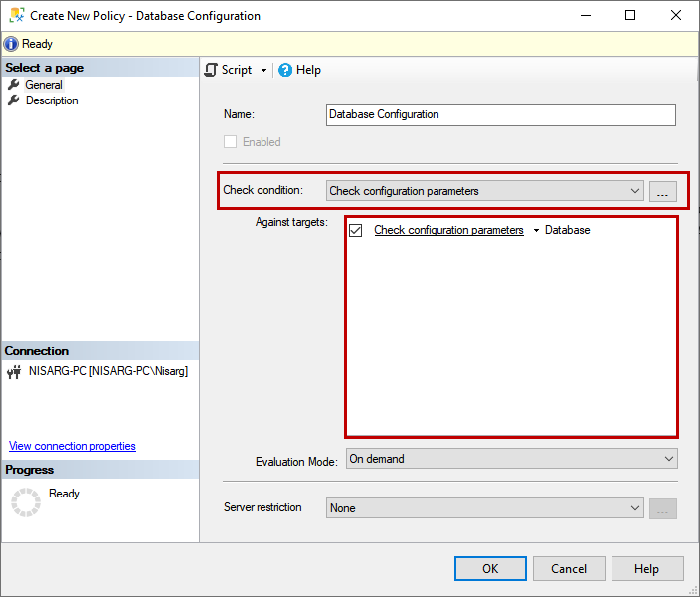700x597 pixels.
Task: Click the OK button
Action: pos(490,568)
